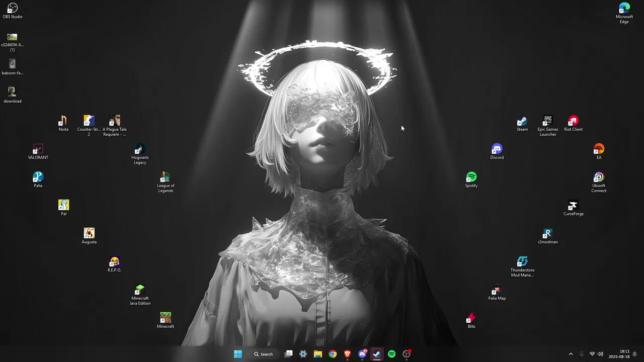Click the microphone icon in system tray

tap(582, 354)
